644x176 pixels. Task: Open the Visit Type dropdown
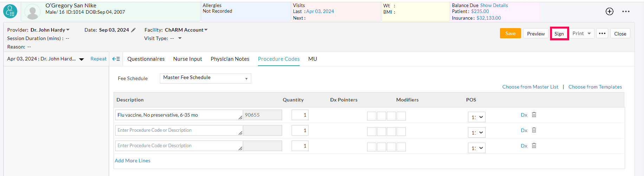[x=180, y=39]
